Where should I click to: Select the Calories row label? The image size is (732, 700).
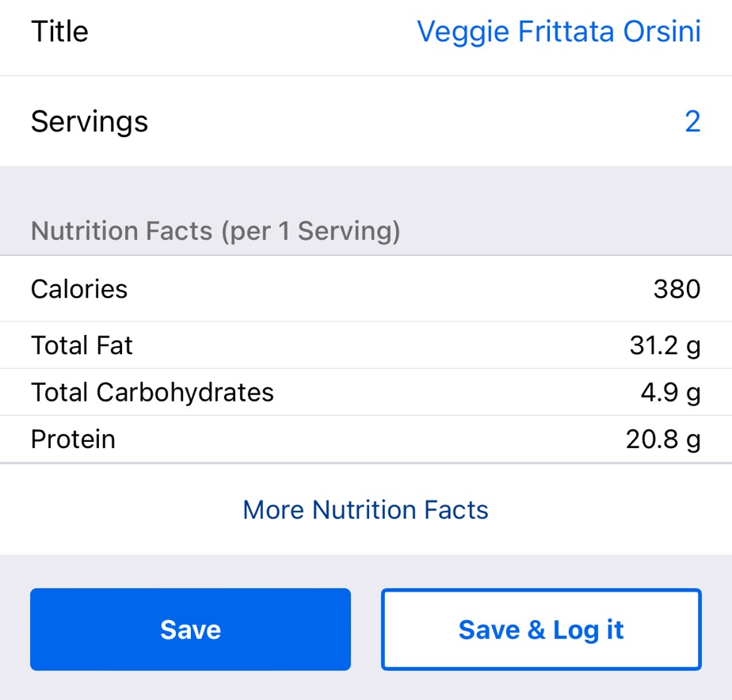79,289
